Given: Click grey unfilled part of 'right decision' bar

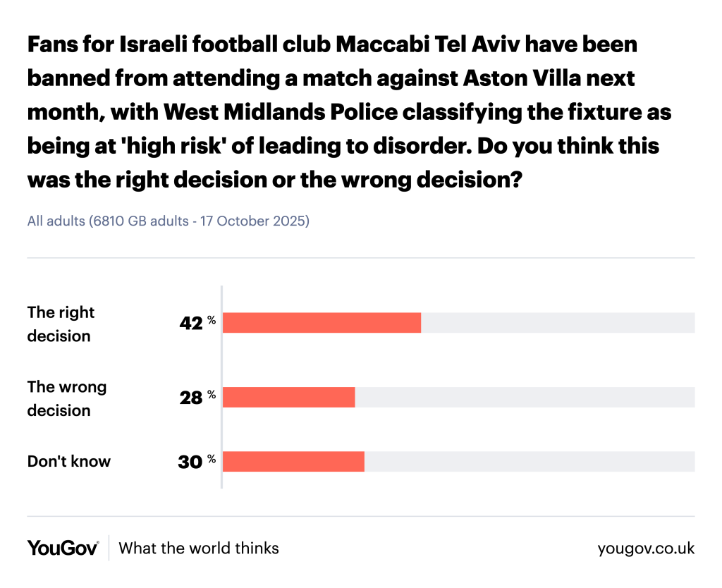Looking at the screenshot, I should (x=557, y=323).
